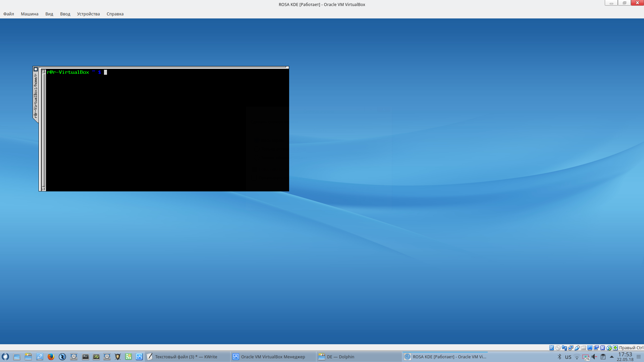Click the hard disk activity status icon

tap(551, 348)
